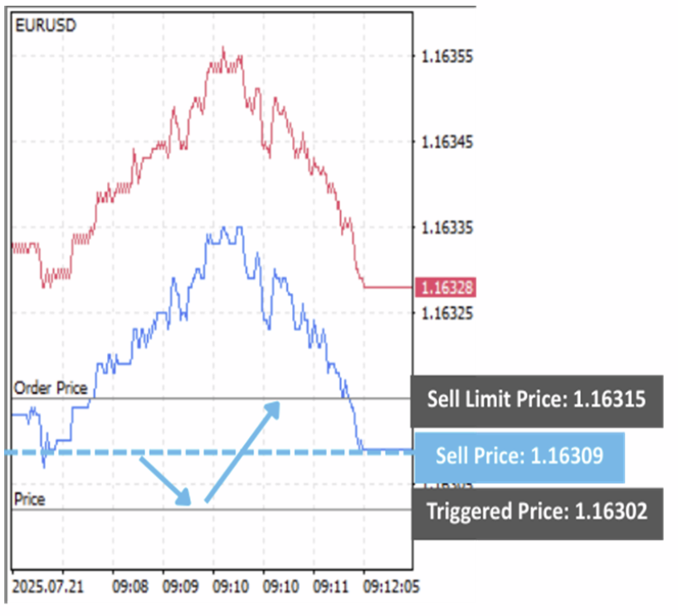Screen dimensions: 678x616
Task: Select the Sell Price 1.16309 label
Action: [519, 457]
